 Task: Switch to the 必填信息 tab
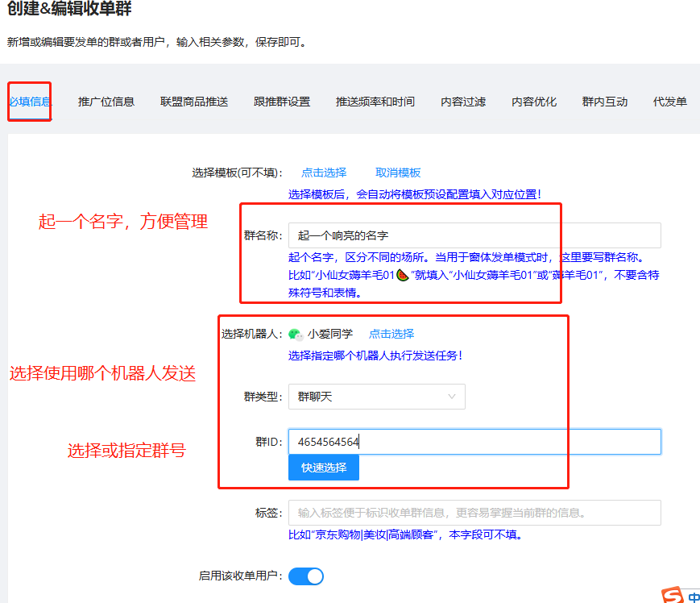(x=30, y=102)
